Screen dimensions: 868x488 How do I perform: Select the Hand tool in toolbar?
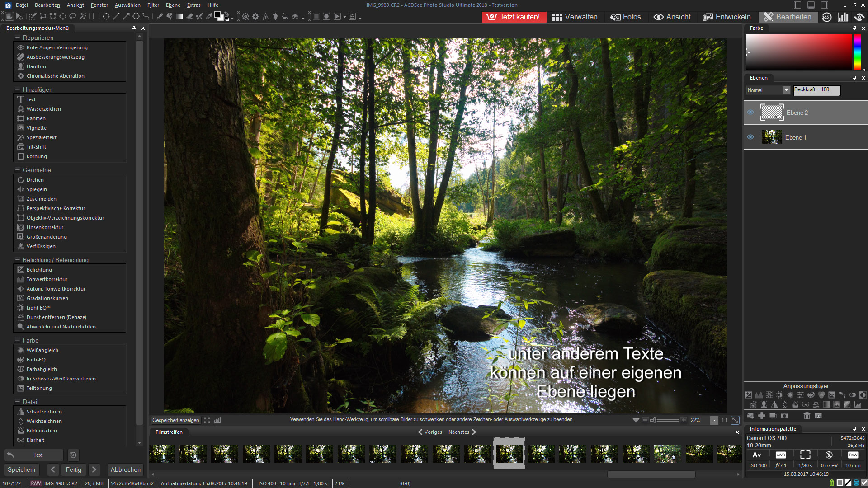(9, 17)
